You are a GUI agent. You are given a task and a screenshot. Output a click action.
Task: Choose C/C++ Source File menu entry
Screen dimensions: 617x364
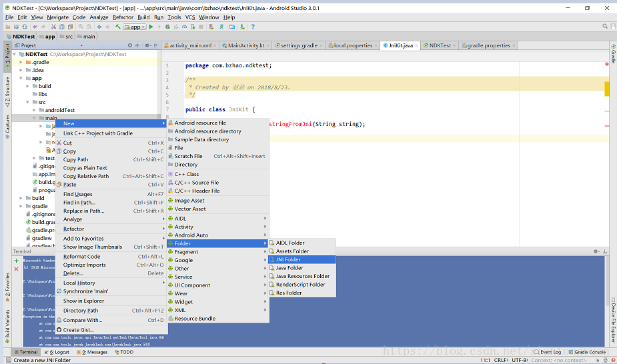coord(218,183)
